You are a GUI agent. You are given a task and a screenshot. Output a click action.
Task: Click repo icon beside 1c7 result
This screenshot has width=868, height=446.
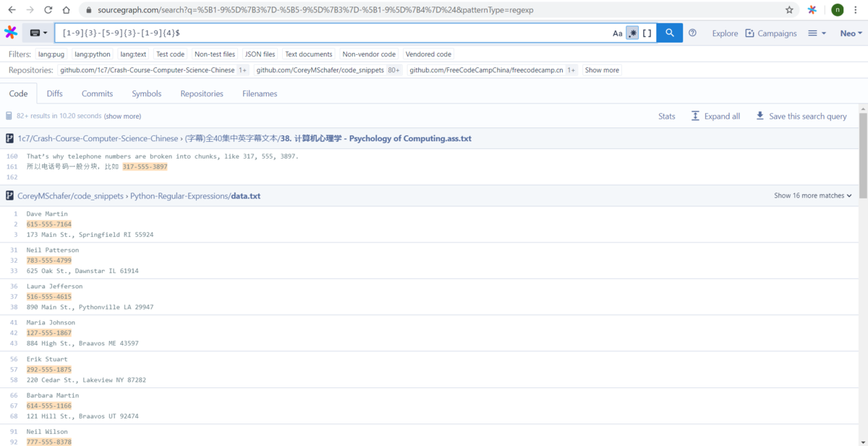coord(10,138)
